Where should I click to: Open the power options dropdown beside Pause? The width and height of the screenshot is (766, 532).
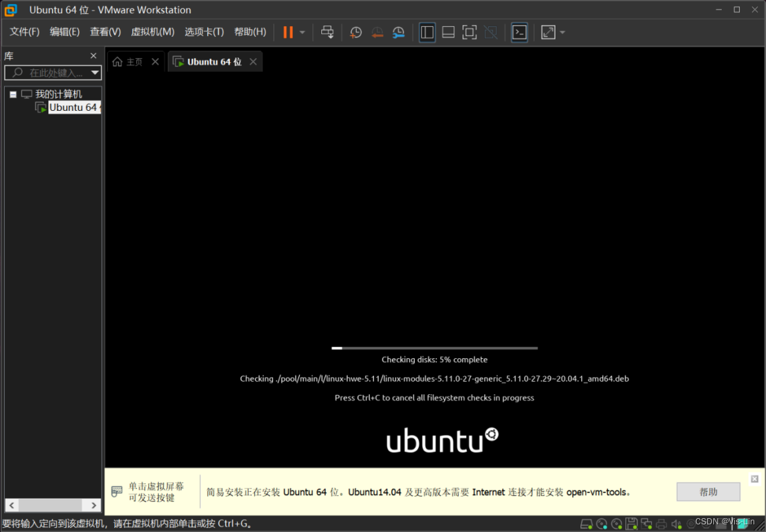pyautogui.click(x=303, y=33)
